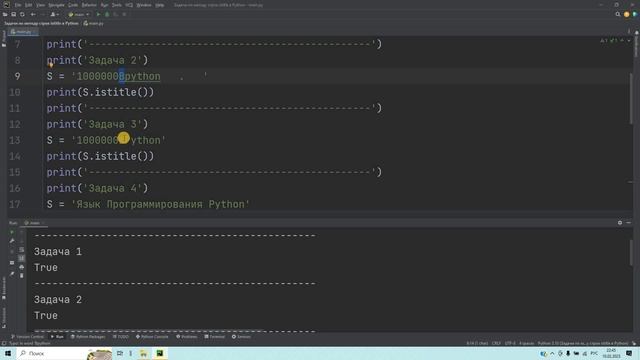Screen dimensions: 640x360
Task: Open the Navigate menu
Action: (x=56, y=5)
